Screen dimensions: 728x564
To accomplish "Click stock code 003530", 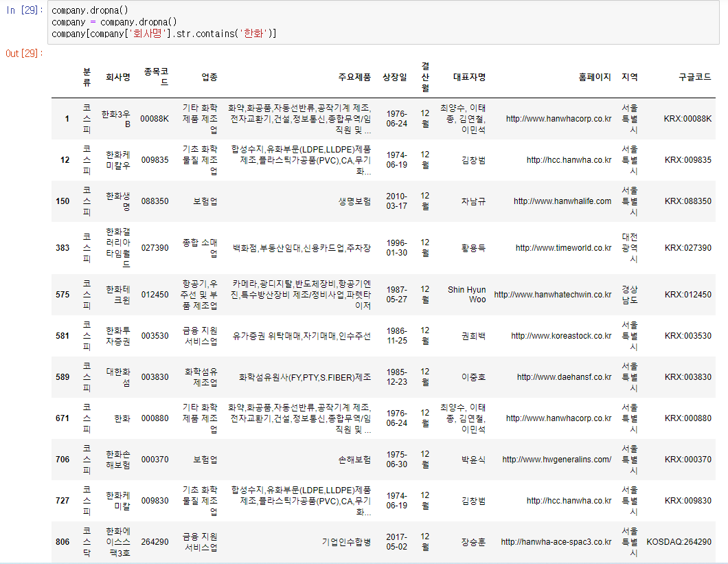I will pyautogui.click(x=155, y=336).
